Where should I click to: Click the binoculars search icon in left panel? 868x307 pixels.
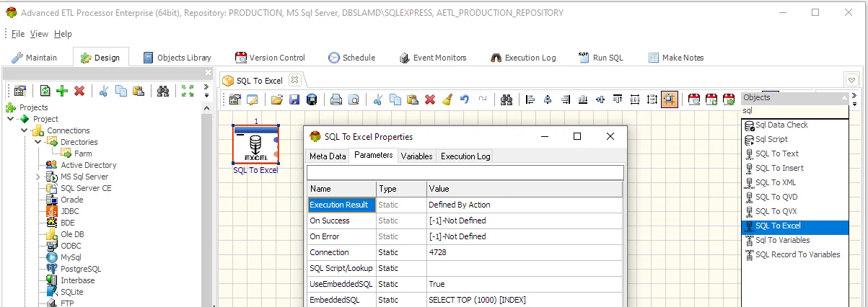click(163, 91)
